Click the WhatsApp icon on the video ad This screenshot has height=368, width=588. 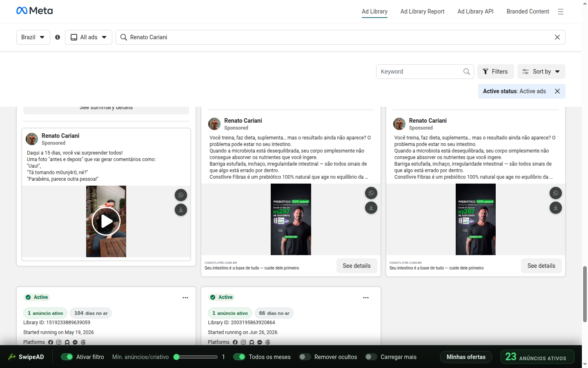(x=181, y=195)
